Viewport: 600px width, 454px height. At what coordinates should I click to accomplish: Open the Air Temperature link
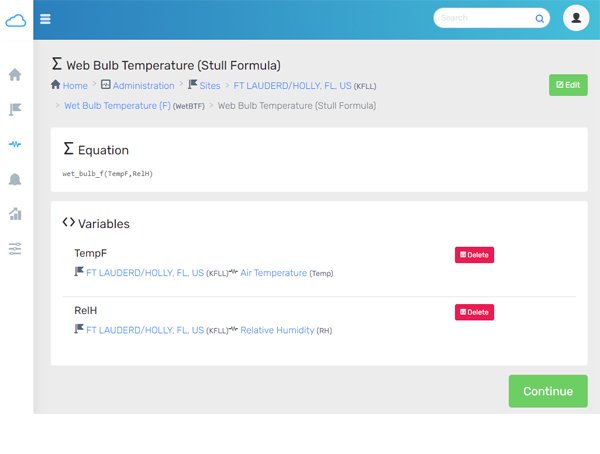click(273, 272)
